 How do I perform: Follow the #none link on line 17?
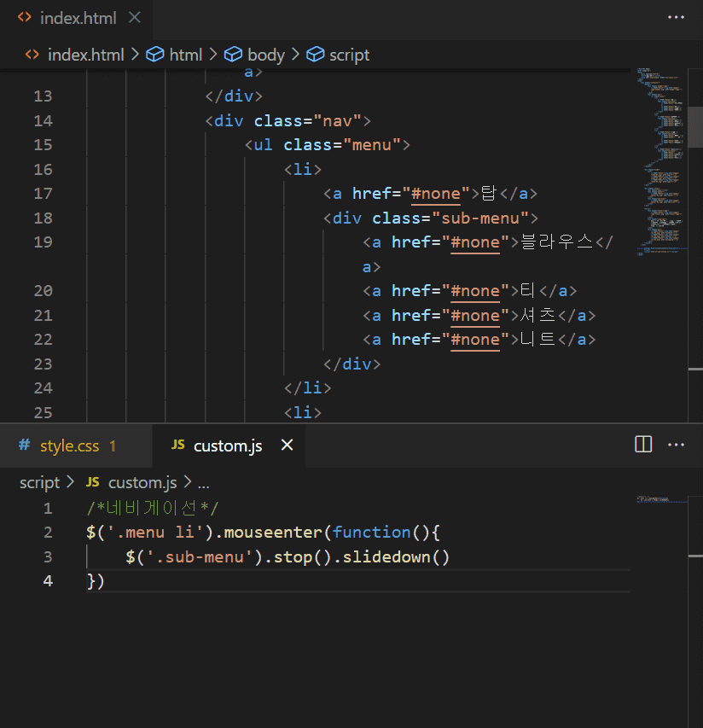[436, 194]
